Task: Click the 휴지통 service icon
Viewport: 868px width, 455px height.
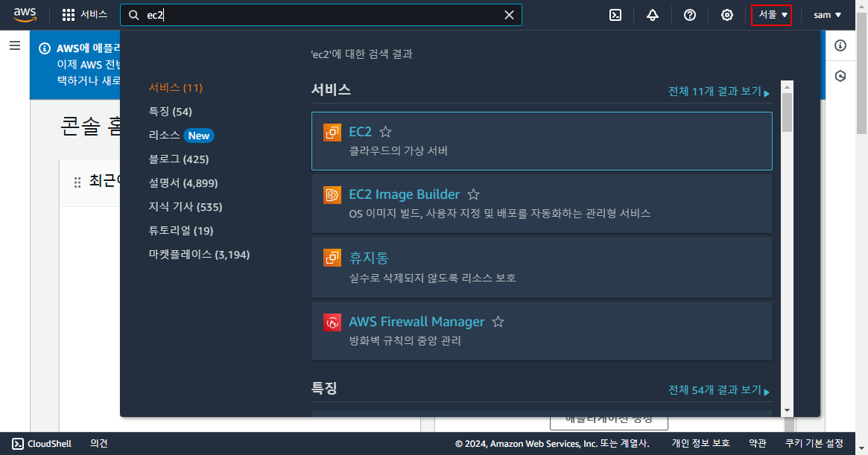Action: (332, 258)
